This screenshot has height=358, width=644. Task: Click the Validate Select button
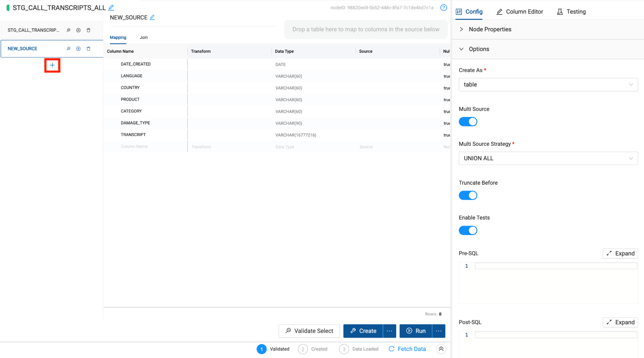point(309,331)
